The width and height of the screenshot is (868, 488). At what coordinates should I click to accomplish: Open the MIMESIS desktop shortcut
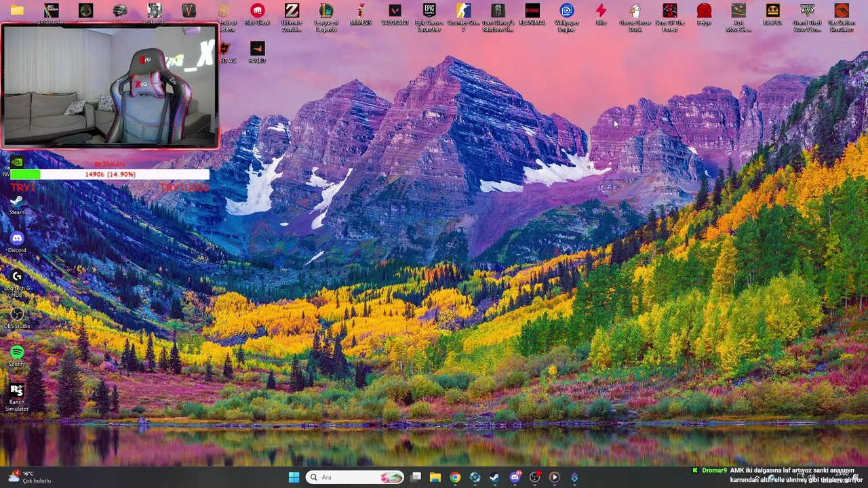pos(361,15)
